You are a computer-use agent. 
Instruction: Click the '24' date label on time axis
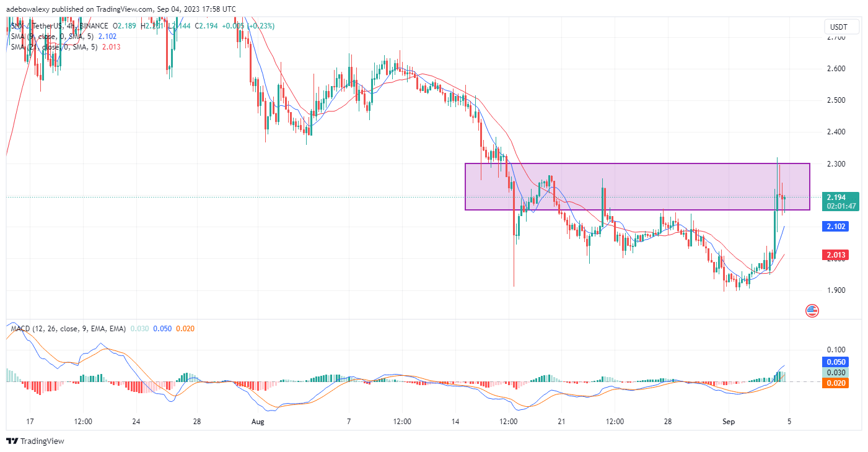coord(136,422)
